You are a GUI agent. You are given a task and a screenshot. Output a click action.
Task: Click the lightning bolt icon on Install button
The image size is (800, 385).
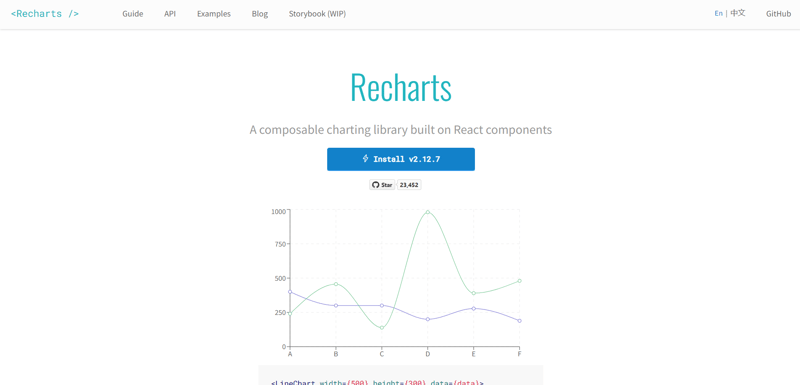pos(365,159)
